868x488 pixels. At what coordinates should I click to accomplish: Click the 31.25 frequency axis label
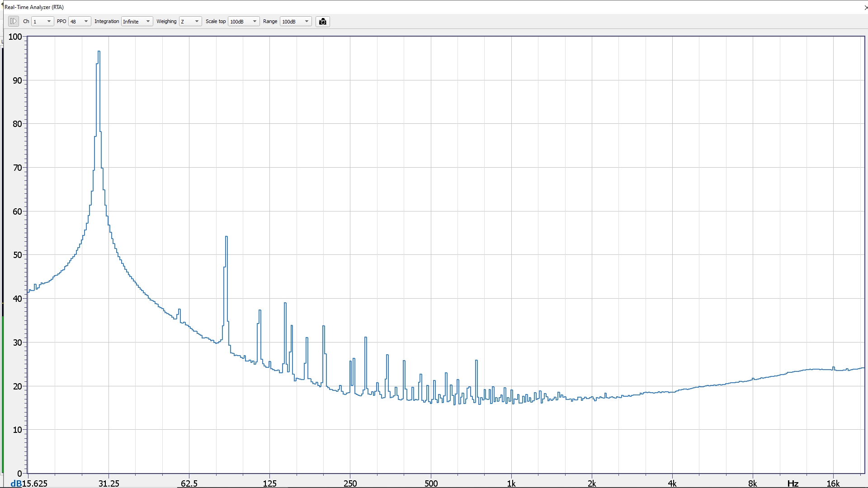click(x=109, y=483)
